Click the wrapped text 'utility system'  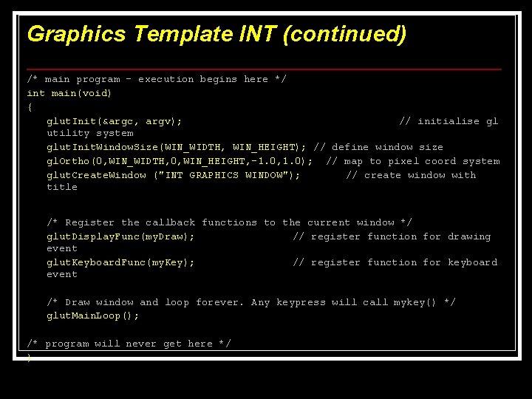[90, 133]
